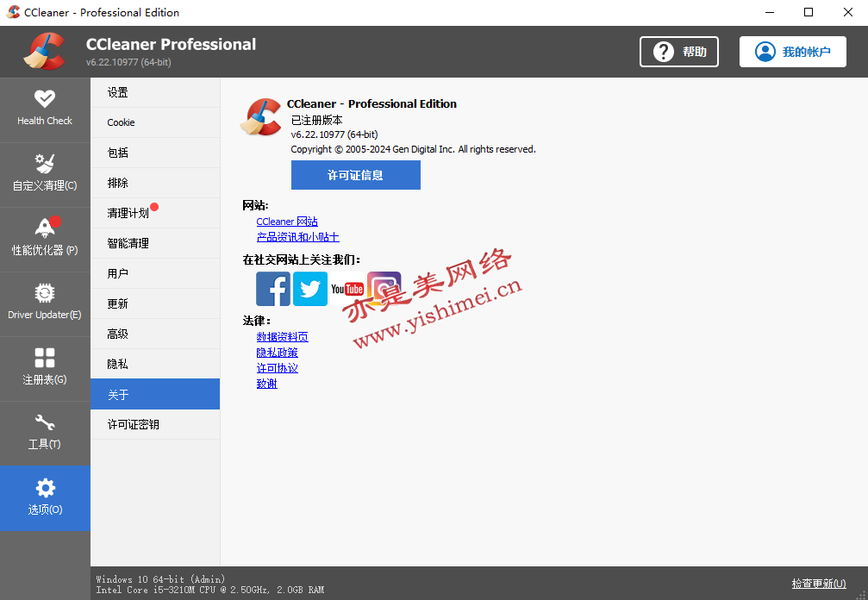Open Help (帮助) button
This screenshot has height=600, width=868.
tap(679, 52)
